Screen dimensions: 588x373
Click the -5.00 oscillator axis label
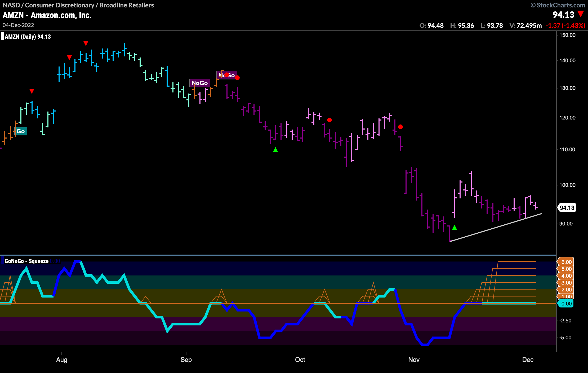[565, 338]
